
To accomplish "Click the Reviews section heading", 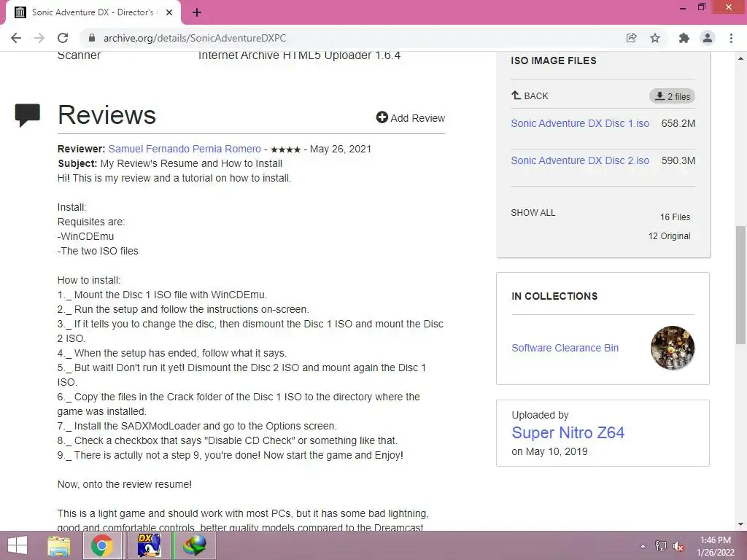I will [107, 115].
